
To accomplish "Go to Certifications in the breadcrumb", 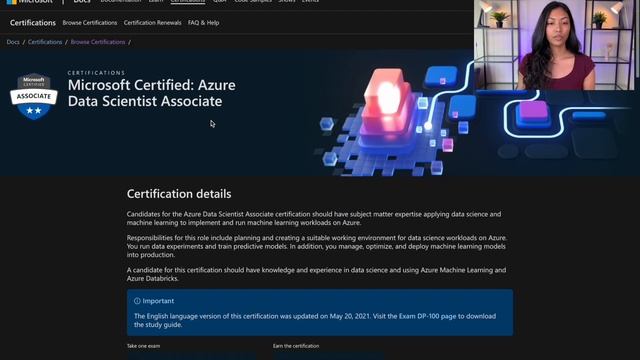I will click(45, 42).
